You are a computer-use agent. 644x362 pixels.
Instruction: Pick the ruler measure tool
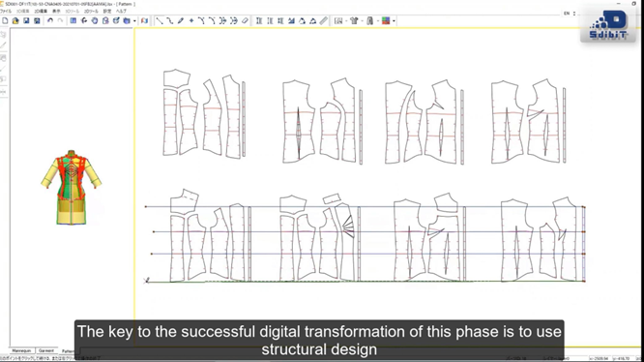point(324,20)
